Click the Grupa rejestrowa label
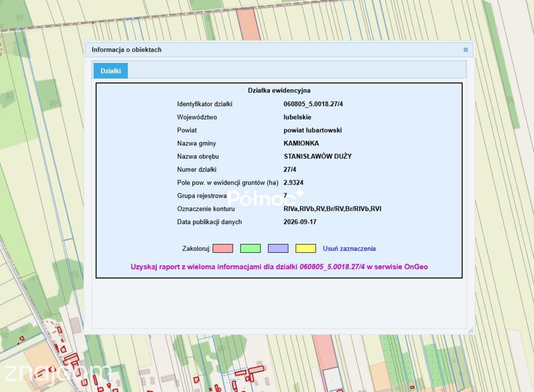The image size is (534, 392). [202, 195]
